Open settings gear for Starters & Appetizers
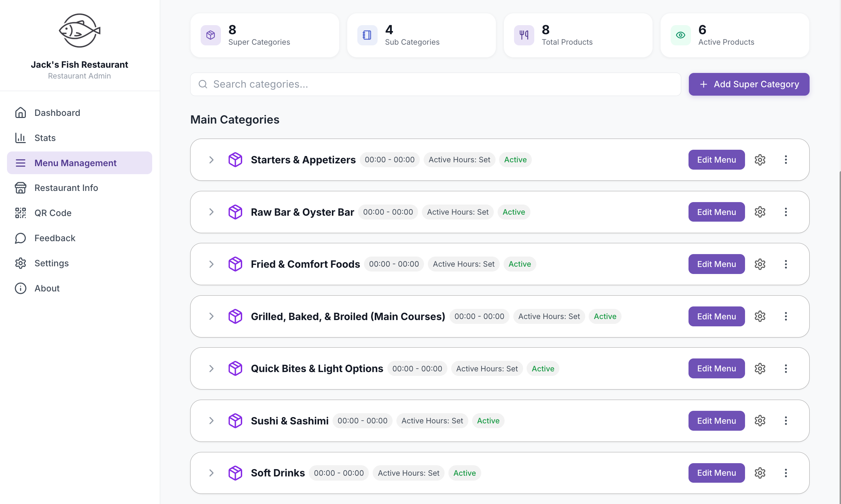 760,160
